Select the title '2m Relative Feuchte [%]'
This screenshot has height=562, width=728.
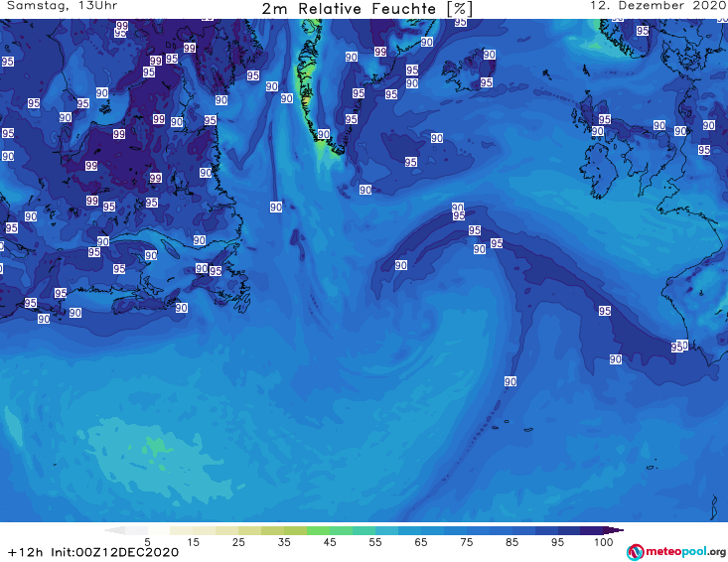click(x=366, y=9)
